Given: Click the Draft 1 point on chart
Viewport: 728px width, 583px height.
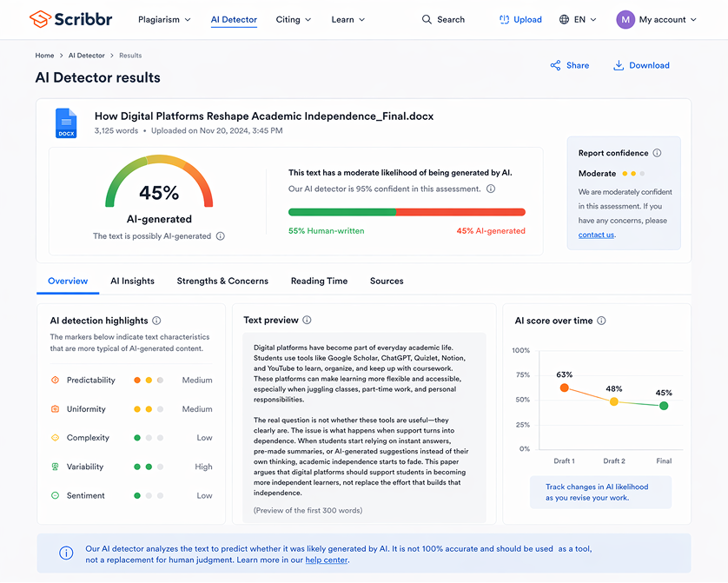Looking at the screenshot, I should point(564,388).
